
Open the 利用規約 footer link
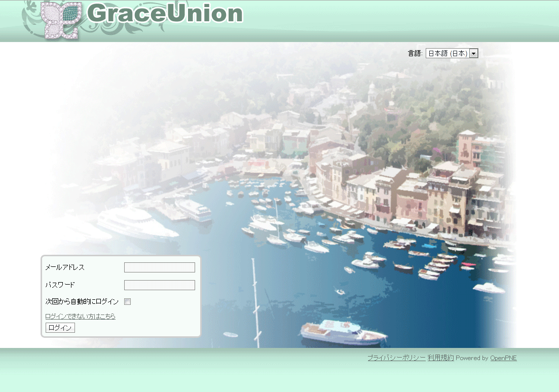[440, 358]
